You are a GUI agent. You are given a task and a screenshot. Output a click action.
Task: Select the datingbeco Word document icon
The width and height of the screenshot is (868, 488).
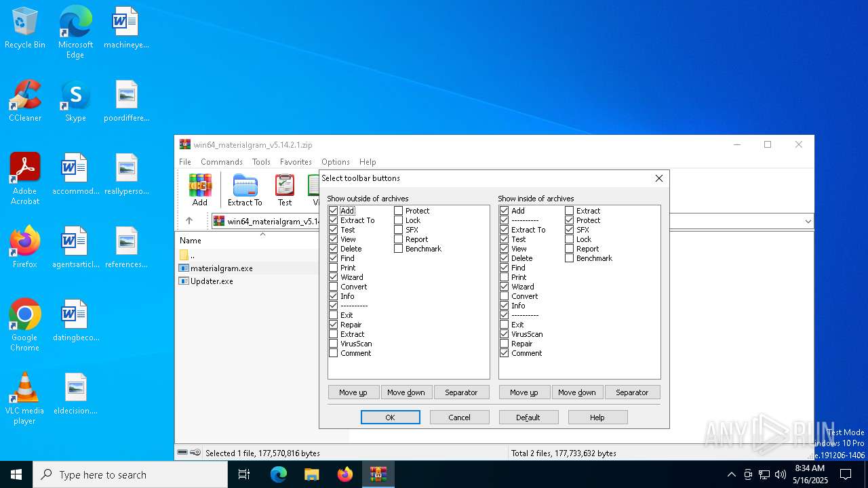click(x=75, y=321)
